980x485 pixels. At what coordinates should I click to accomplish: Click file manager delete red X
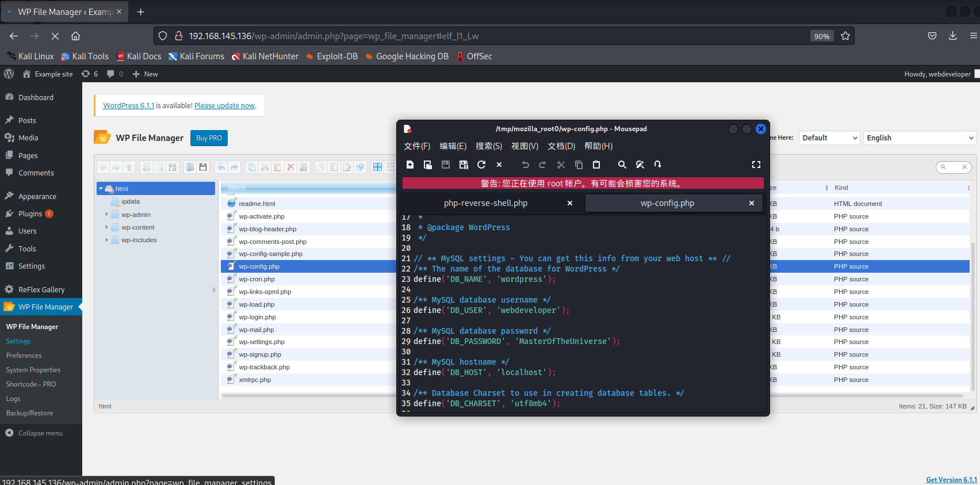[x=291, y=167]
